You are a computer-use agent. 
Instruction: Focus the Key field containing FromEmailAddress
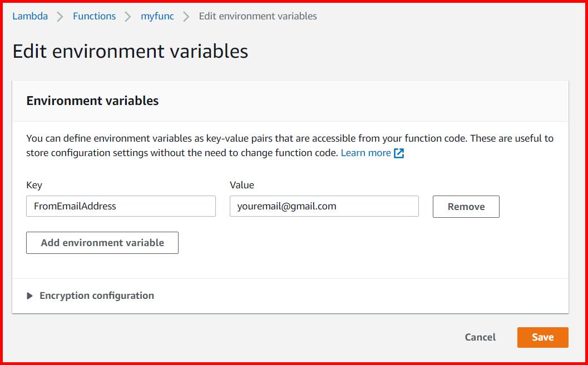(x=121, y=206)
